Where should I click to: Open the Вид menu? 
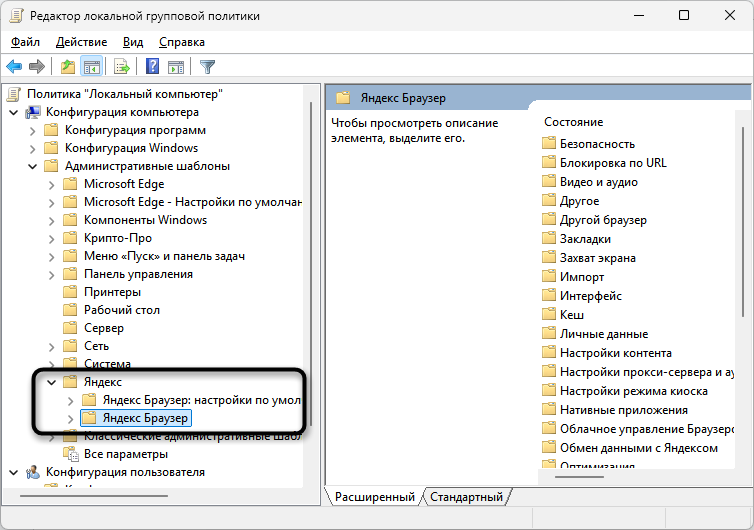tap(133, 42)
